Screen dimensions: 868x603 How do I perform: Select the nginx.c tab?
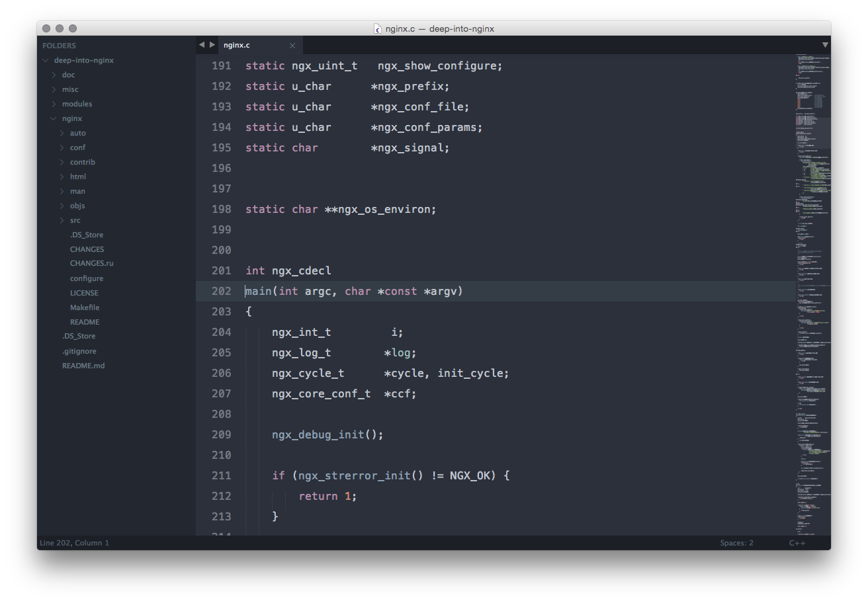coord(260,45)
